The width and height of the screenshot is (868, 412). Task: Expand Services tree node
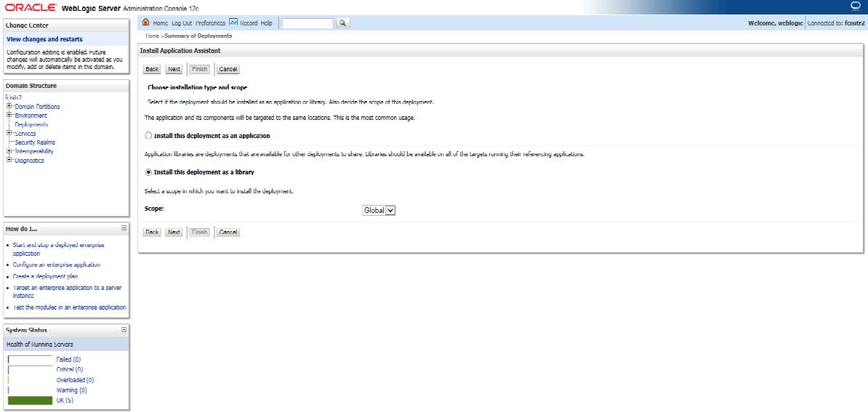click(9, 133)
